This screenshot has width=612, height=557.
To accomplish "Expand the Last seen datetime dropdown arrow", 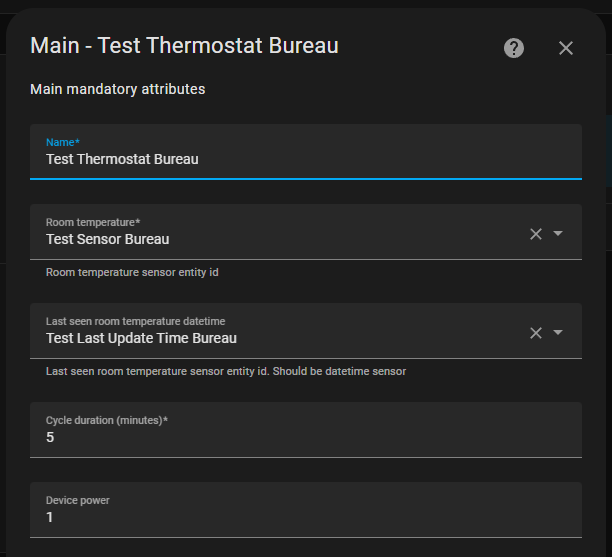I will click(x=558, y=333).
